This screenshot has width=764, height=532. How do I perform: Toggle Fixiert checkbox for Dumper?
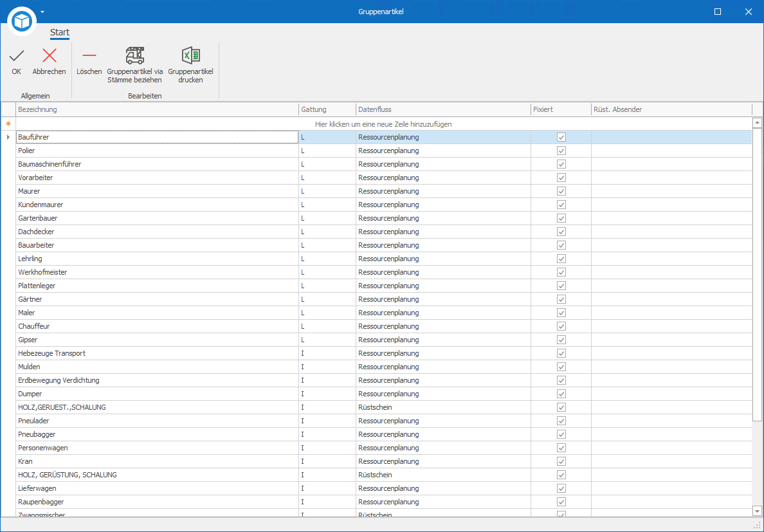click(x=561, y=394)
